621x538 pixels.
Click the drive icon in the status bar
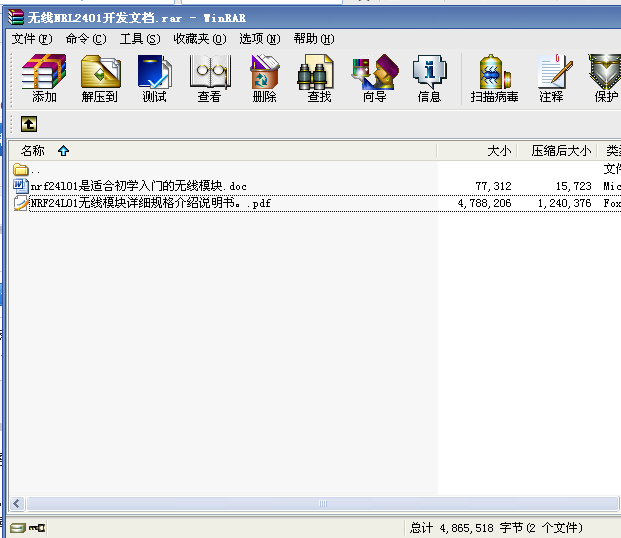[17, 528]
